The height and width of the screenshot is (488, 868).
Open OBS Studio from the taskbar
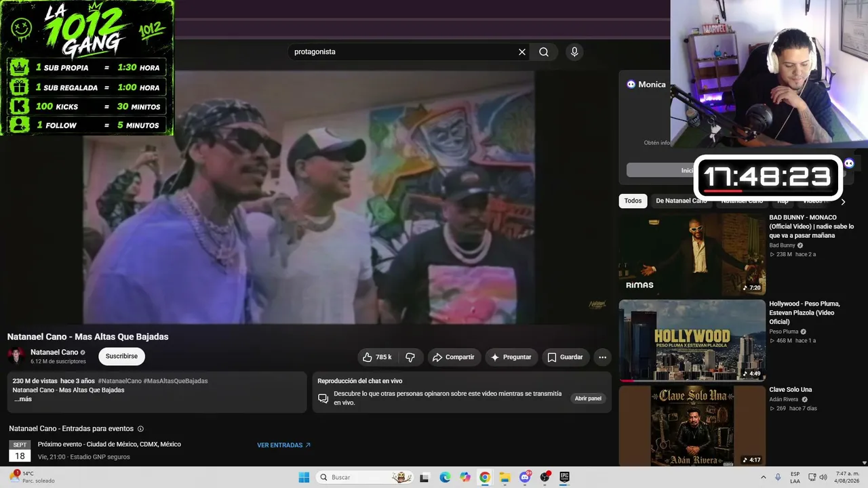(545, 477)
